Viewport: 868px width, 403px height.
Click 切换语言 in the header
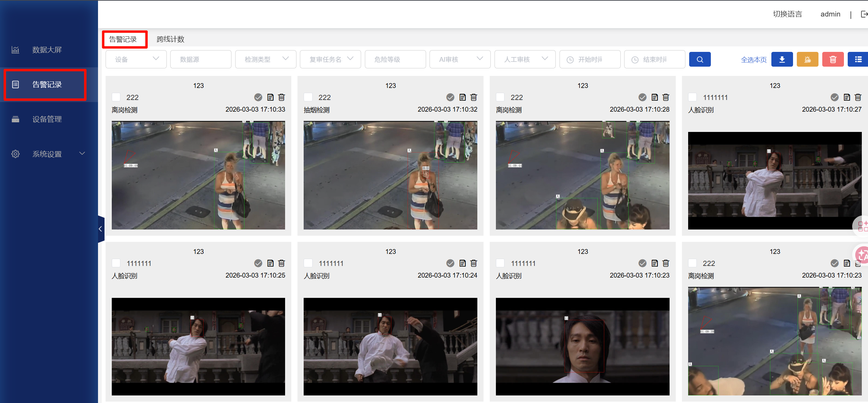click(x=788, y=14)
